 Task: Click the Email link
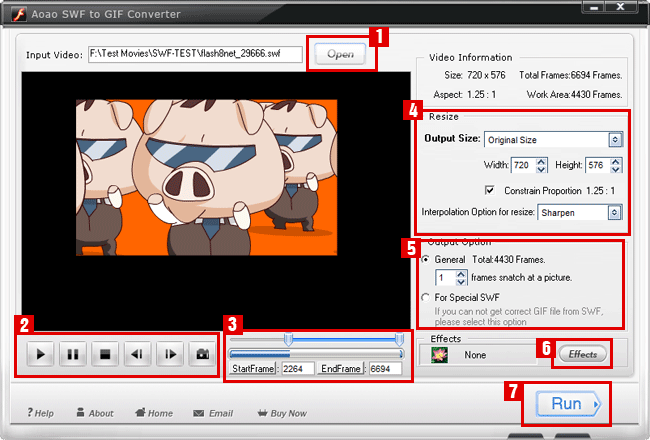pyautogui.click(x=213, y=413)
